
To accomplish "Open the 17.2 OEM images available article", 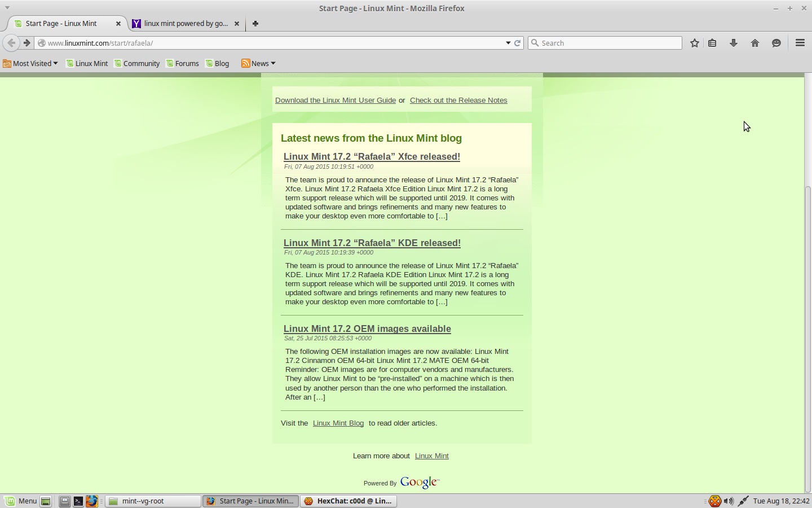I will click(x=367, y=329).
